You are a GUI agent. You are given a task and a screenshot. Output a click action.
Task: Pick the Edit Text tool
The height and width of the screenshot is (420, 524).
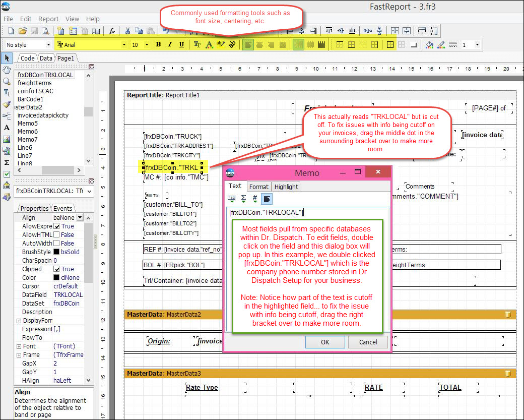tap(7, 93)
